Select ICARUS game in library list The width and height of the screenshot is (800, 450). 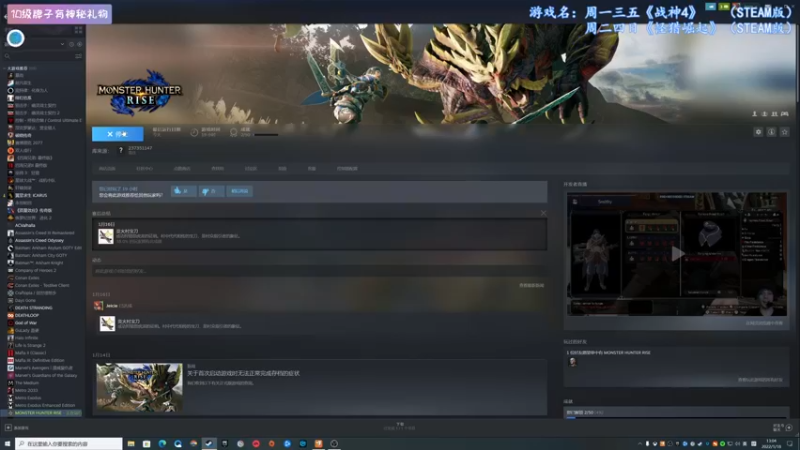pyautogui.click(x=31, y=195)
